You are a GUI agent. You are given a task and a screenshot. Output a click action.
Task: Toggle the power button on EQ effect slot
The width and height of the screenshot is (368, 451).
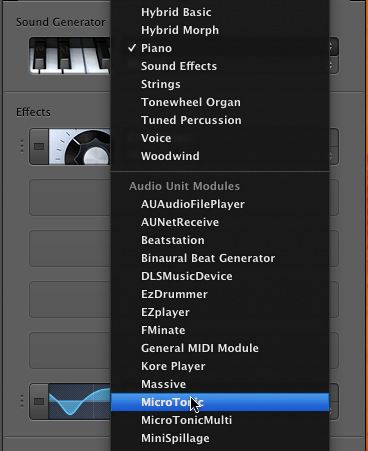click(x=39, y=401)
